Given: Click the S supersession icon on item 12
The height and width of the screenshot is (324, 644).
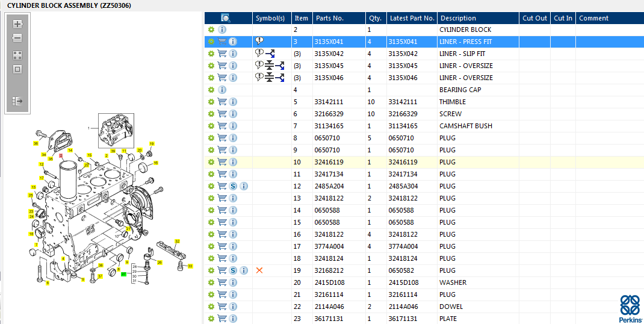Looking at the screenshot, I should tap(233, 186).
